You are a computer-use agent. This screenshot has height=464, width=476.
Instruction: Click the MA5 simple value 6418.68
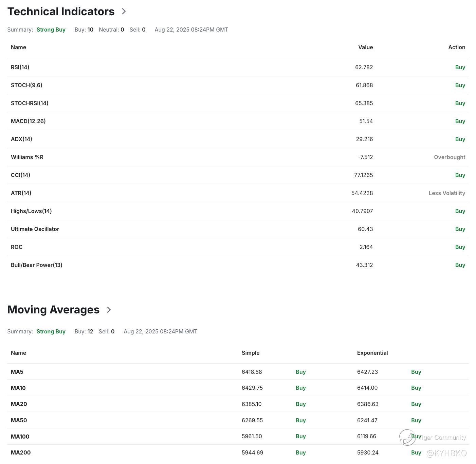252,372
